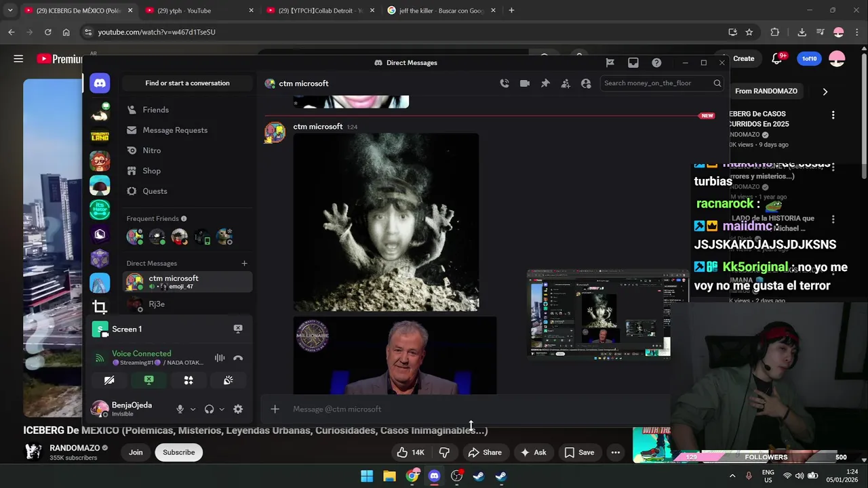868x488 pixels.
Task: Click the YouTube Ask button
Action: (x=533, y=452)
